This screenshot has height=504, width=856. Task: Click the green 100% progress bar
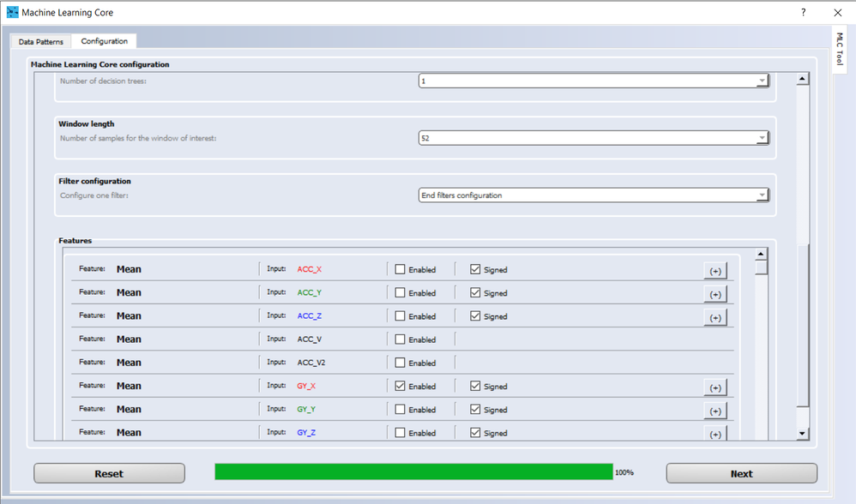pos(413,471)
